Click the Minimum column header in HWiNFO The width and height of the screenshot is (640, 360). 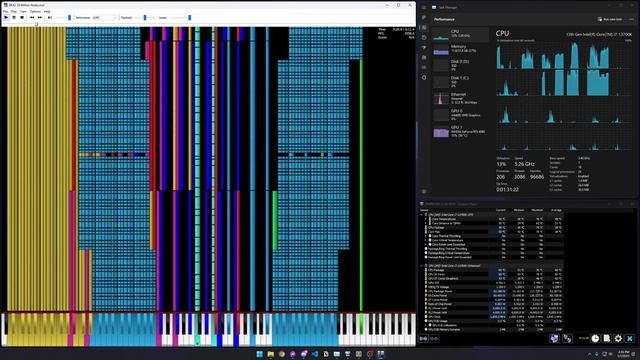point(519,210)
